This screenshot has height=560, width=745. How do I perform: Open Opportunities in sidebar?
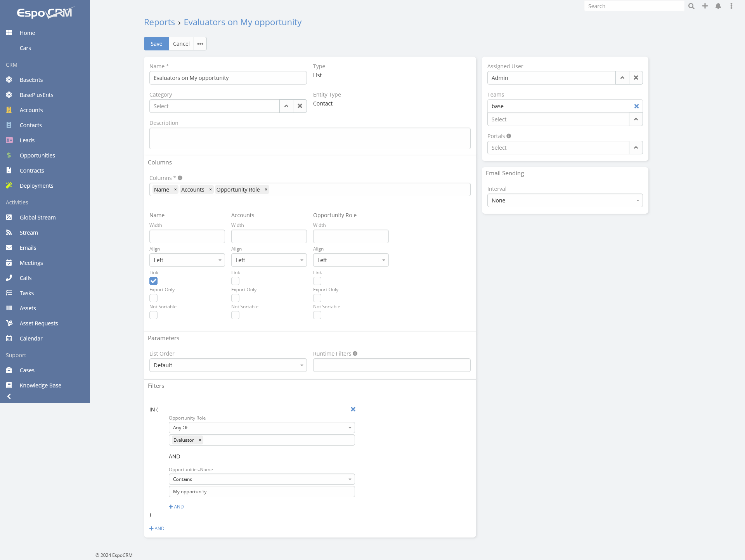point(37,156)
